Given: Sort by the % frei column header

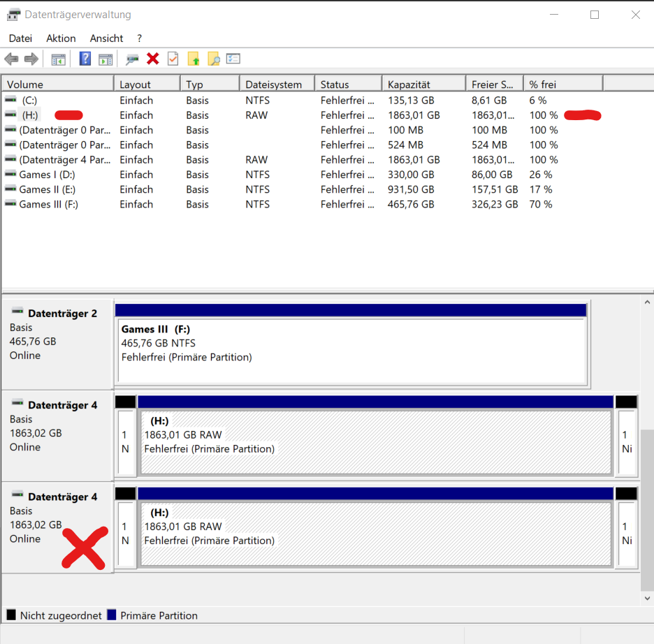Looking at the screenshot, I should pyautogui.click(x=563, y=85).
